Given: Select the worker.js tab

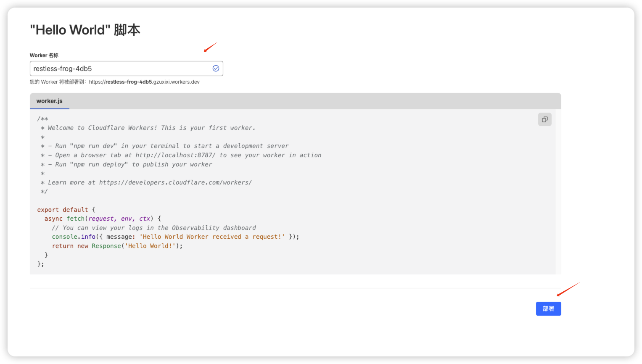Looking at the screenshot, I should 50,101.
